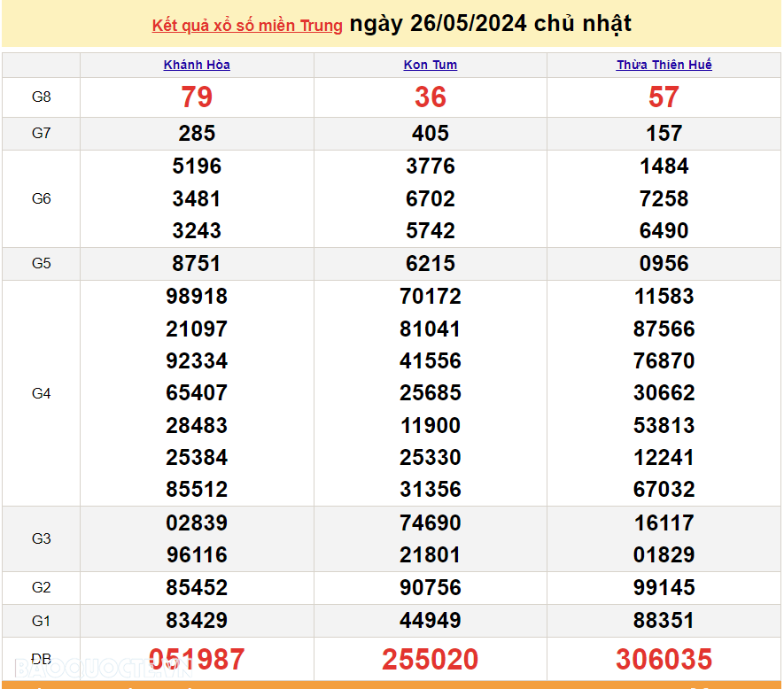784x689 pixels.
Task: Open the Kon Tum province link
Action: tap(431, 65)
